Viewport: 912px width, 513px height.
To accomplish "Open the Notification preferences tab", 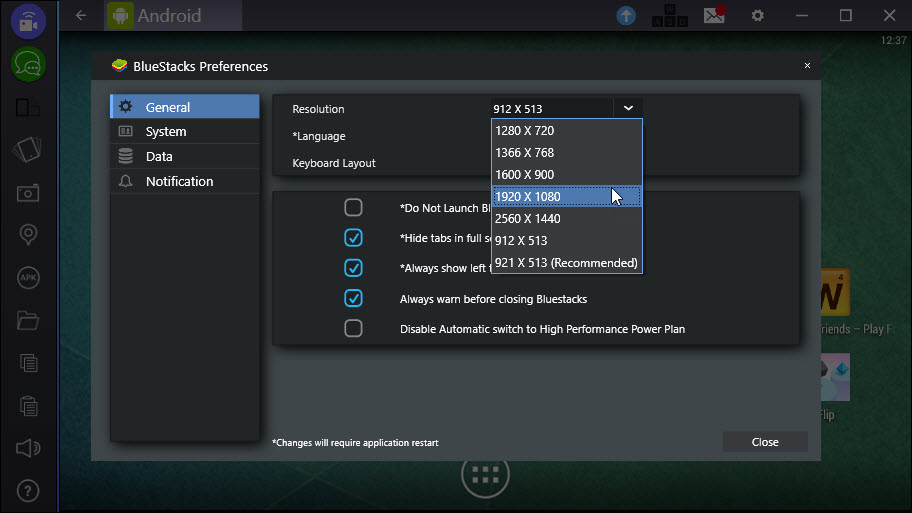I will coord(185,181).
